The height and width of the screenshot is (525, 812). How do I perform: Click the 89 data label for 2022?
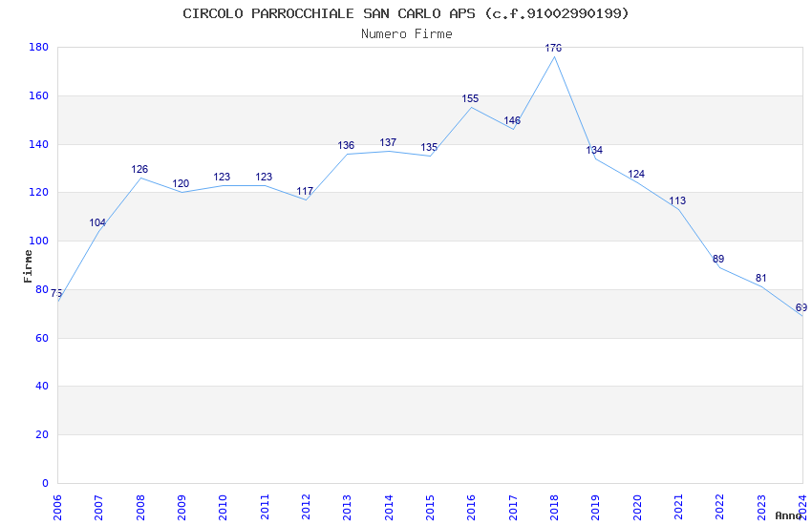(x=718, y=259)
